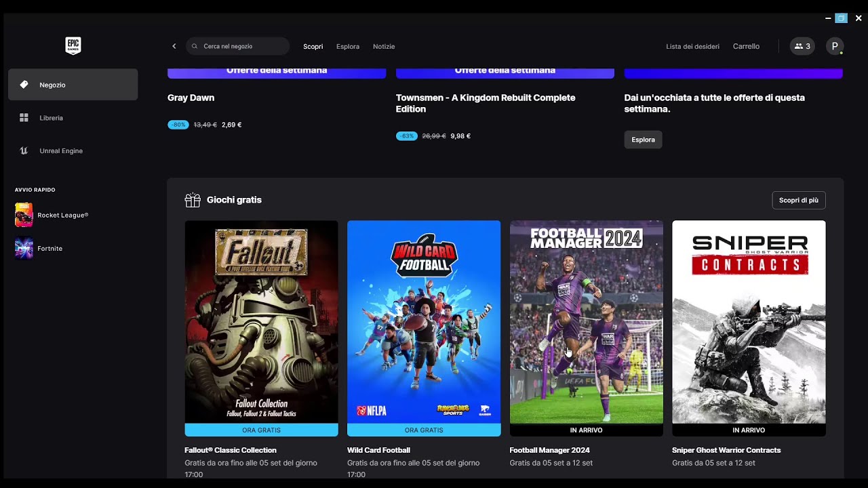
Task: Open the Football Manager 2024 cover
Action: point(586,322)
